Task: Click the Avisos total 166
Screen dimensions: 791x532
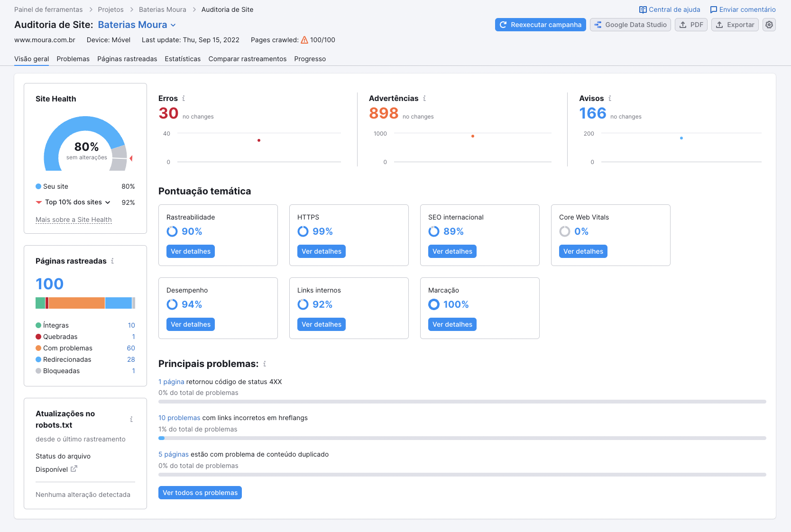Action: point(593,113)
